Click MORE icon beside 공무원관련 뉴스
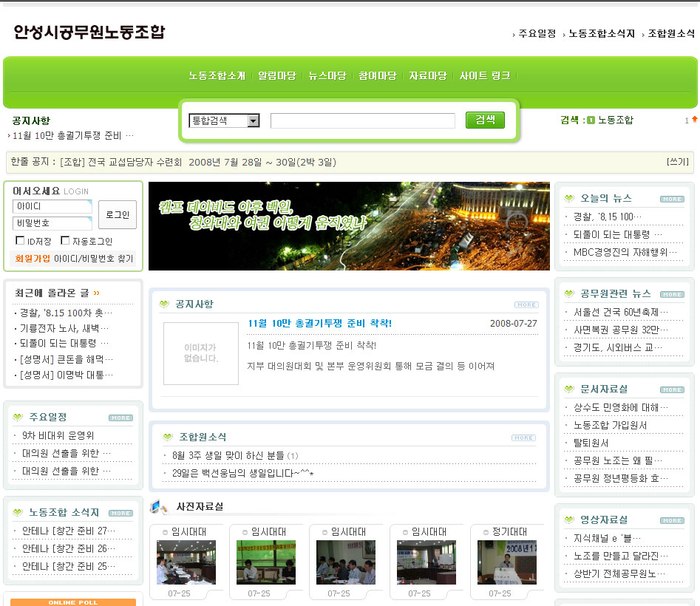The image size is (700, 606). pyautogui.click(x=671, y=294)
